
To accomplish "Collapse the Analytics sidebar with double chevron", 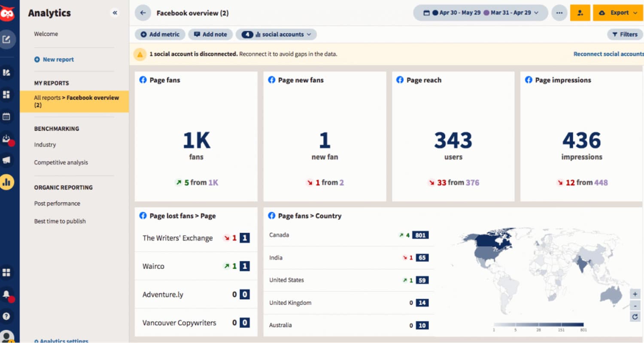I will [x=115, y=13].
